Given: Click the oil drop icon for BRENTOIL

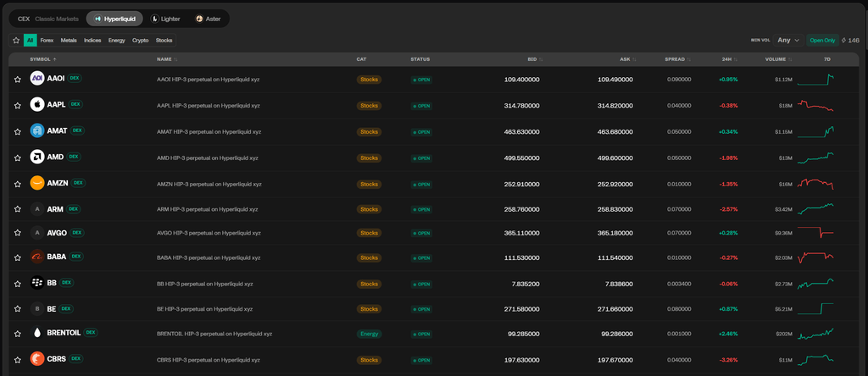Looking at the screenshot, I should click(x=37, y=333).
